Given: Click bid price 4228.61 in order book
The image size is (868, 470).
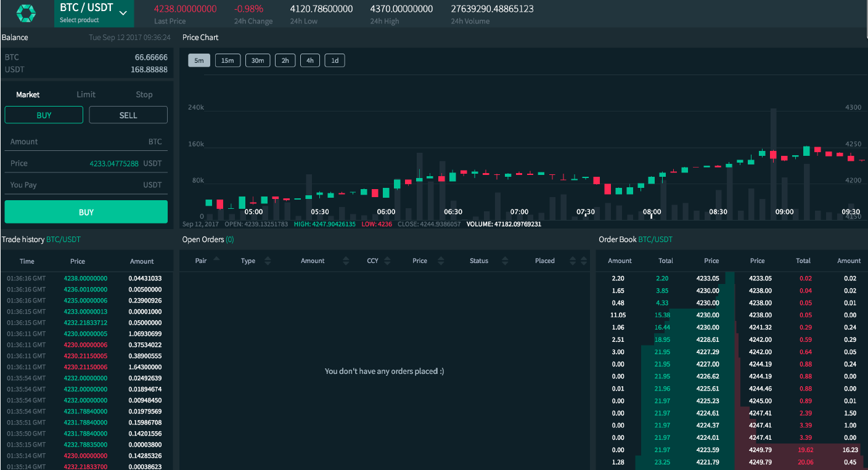Looking at the screenshot, I should pyautogui.click(x=708, y=339).
